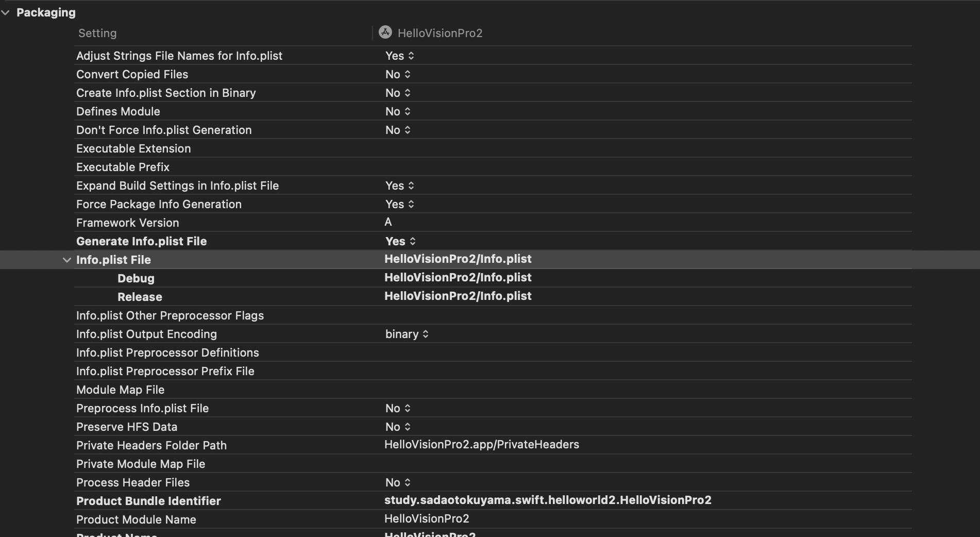Screen dimensions: 980x537
Task: Open Adjust Strings File Names Yes popup
Action: tap(400, 56)
